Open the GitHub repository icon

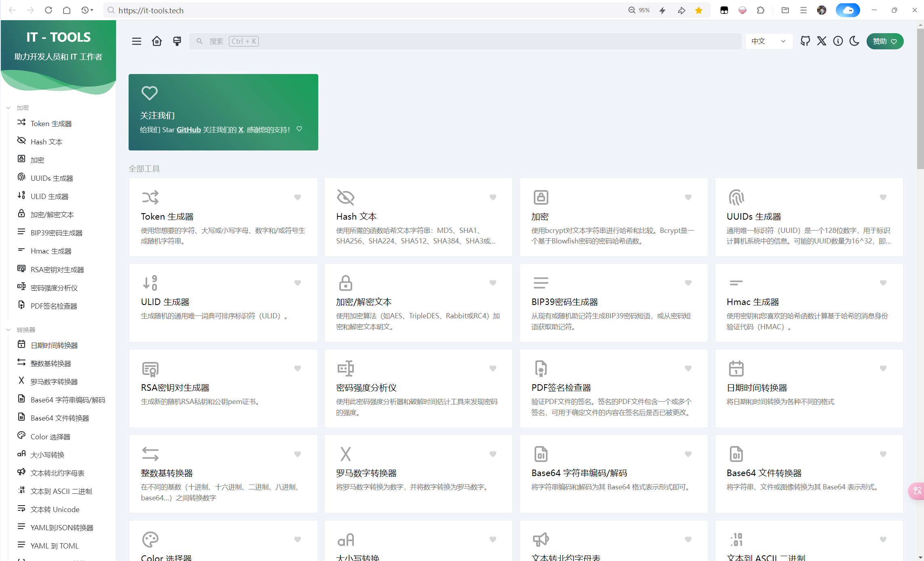click(805, 41)
